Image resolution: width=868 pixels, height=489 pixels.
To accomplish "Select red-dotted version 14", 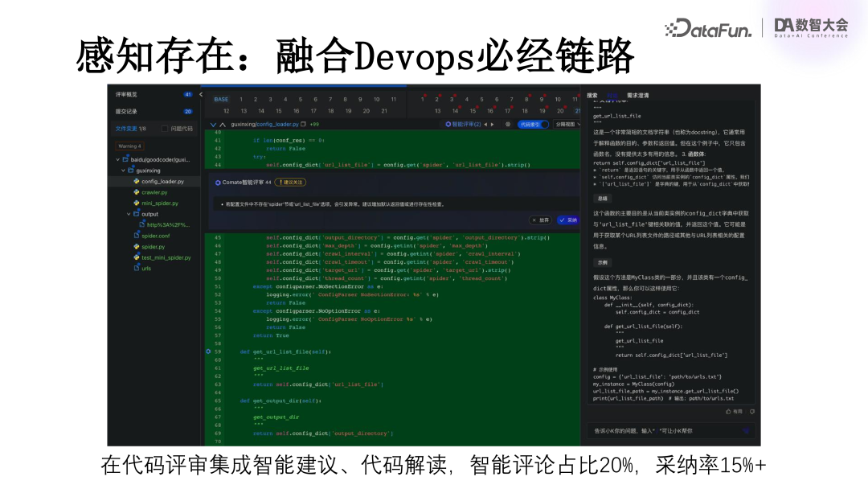I will (455, 111).
